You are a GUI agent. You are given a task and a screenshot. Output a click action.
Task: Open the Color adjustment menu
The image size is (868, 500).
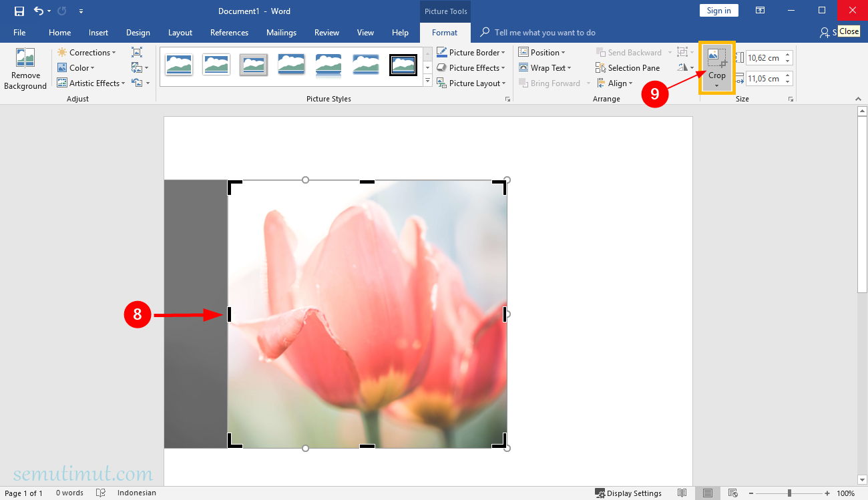click(x=76, y=67)
